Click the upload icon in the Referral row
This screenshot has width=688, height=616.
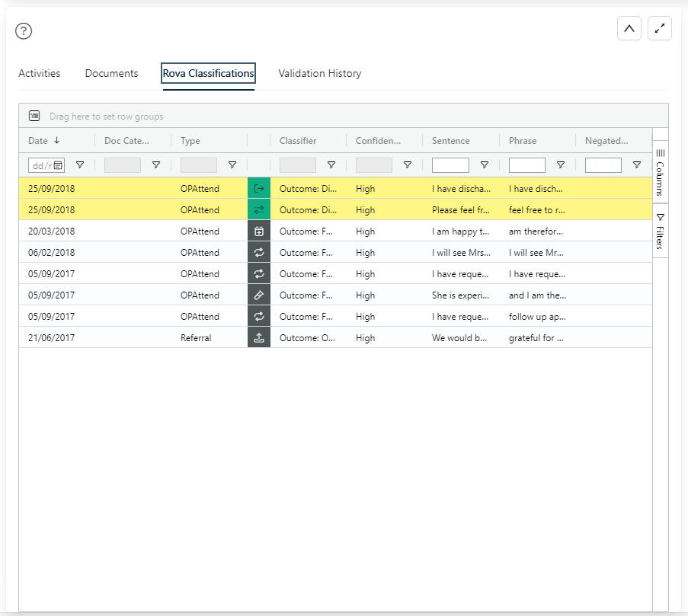pyautogui.click(x=259, y=337)
